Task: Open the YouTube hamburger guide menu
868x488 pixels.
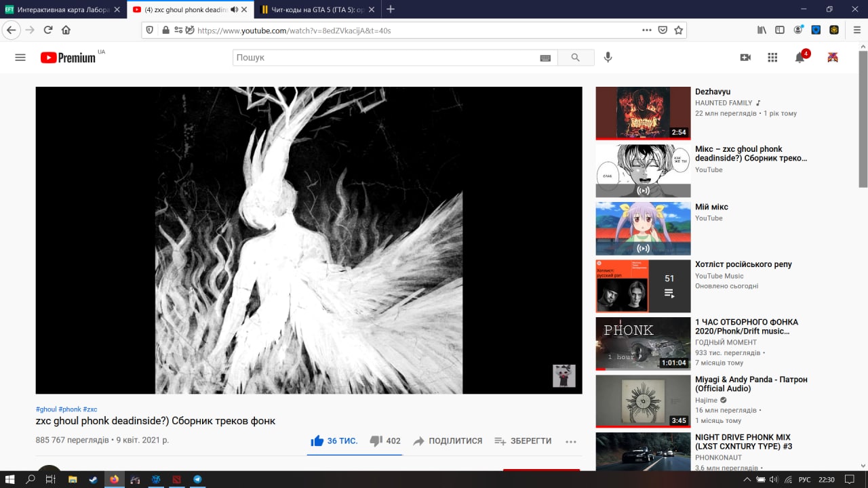Action: coord(20,58)
